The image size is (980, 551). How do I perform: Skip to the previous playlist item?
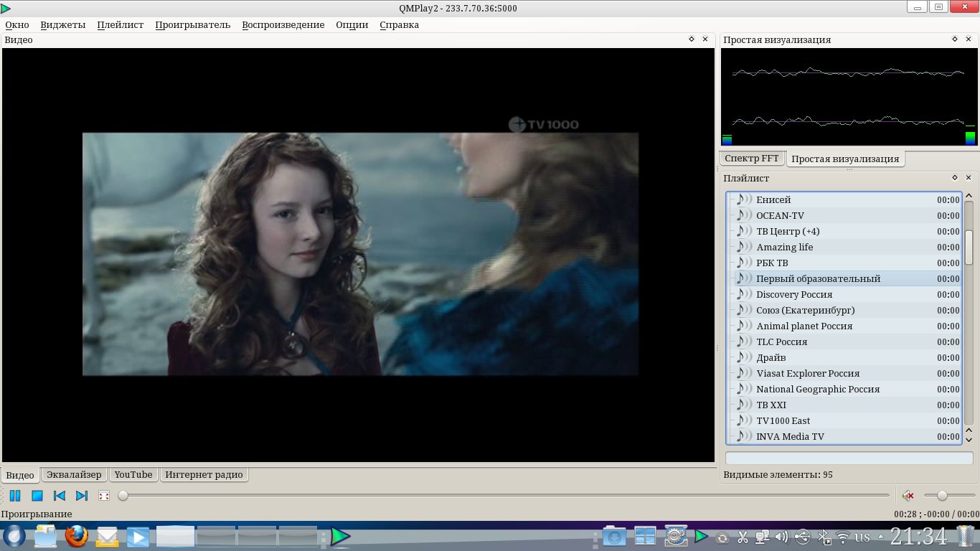(60, 496)
